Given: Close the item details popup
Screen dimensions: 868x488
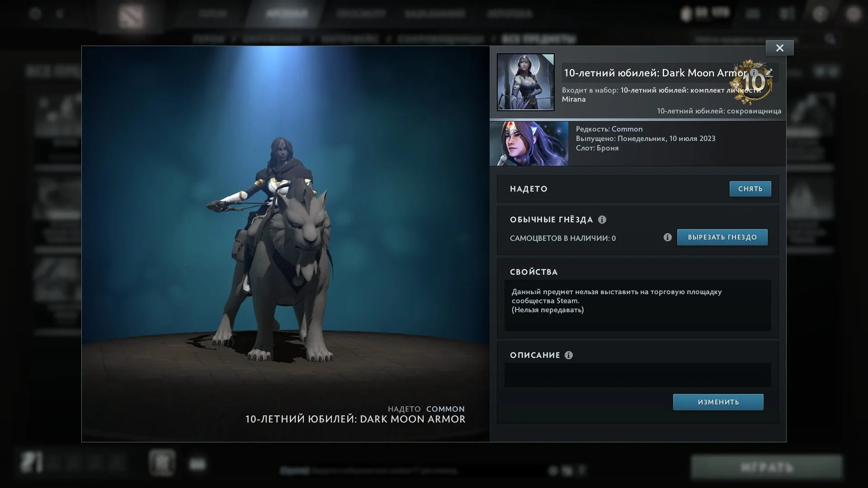Looking at the screenshot, I should pos(779,48).
